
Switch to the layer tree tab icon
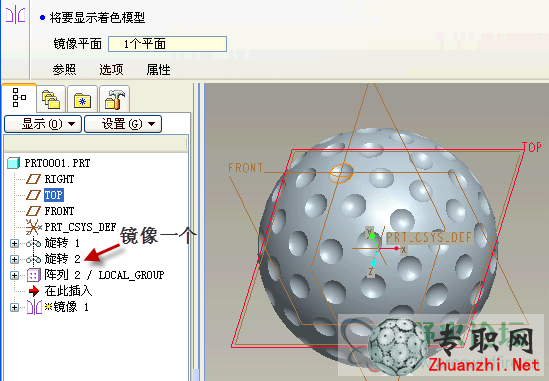[x=51, y=99]
